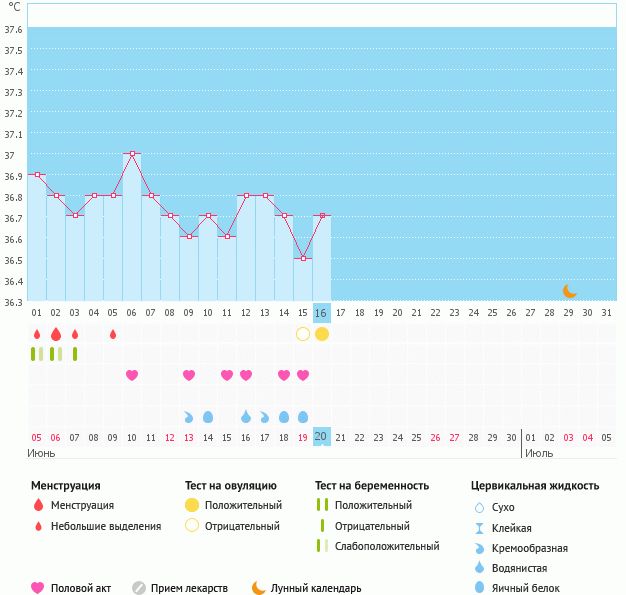Screen dimensions: 626x595
Task: Select the positive ovulation test on day 16
Action: pyautogui.click(x=322, y=333)
